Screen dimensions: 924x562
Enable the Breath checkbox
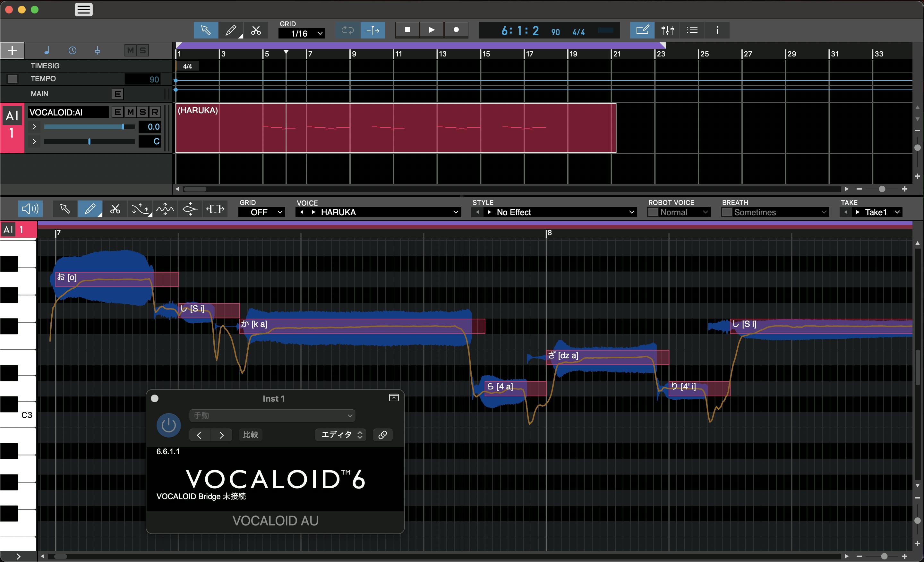click(727, 212)
